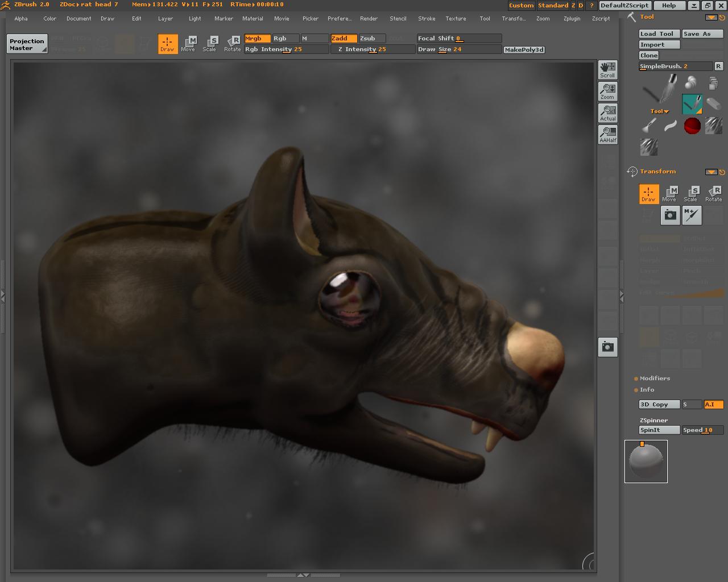Toggle the Zsub depth mode
The width and height of the screenshot is (728, 582).
(x=373, y=39)
